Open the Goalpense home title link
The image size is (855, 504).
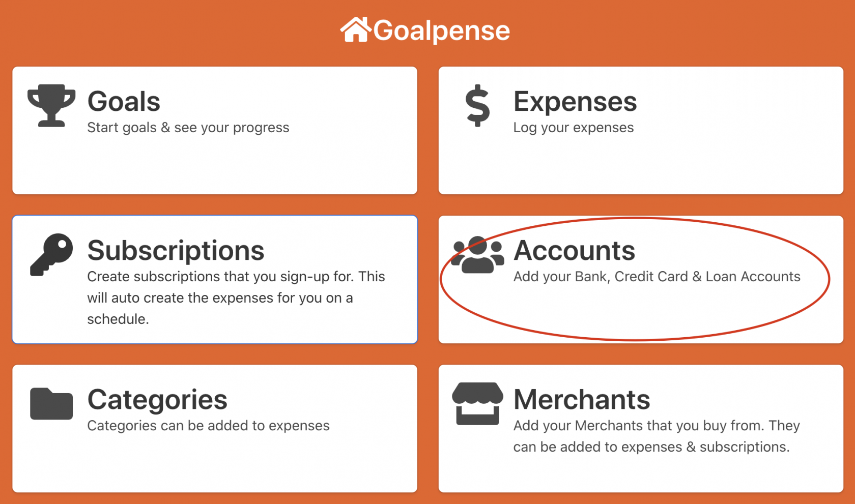[x=441, y=31]
